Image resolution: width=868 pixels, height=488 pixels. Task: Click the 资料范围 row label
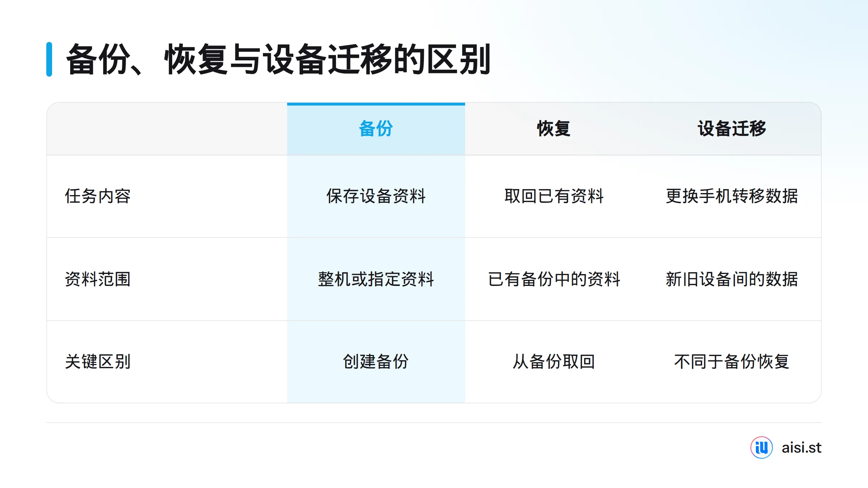[x=98, y=279]
